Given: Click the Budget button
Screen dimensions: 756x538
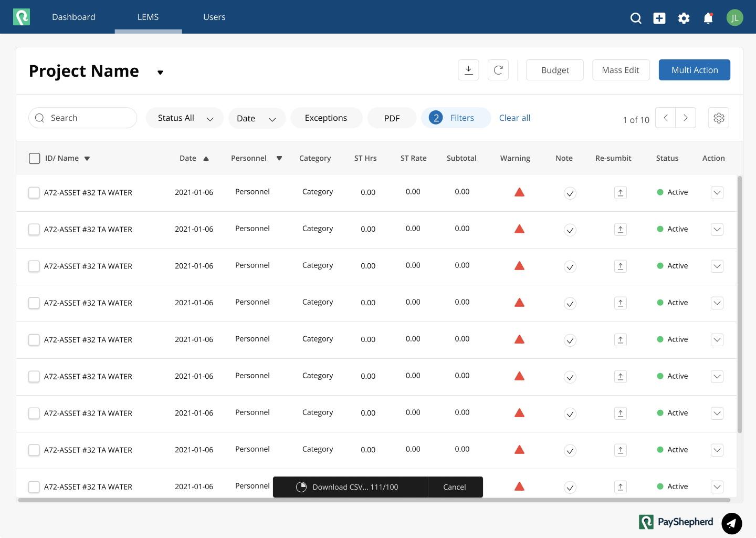Looking at the screenshot, I should click(x=555, y=70).
